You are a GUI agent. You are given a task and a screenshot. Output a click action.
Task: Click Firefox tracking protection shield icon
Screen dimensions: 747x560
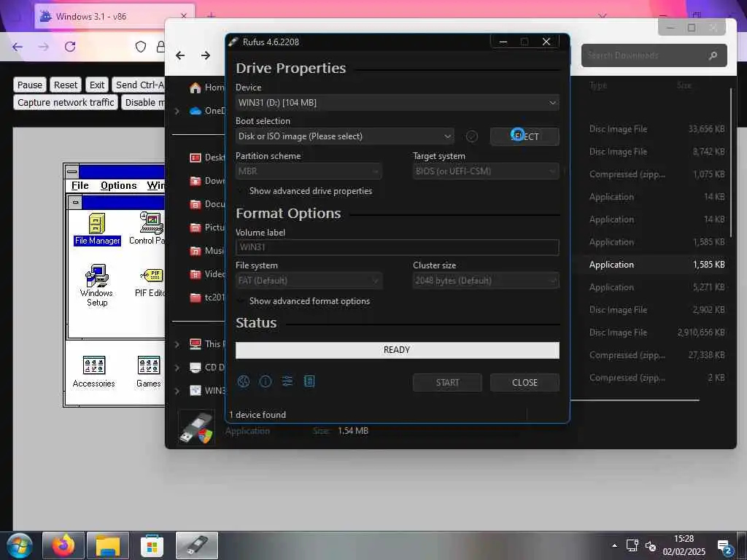[141, 47]
